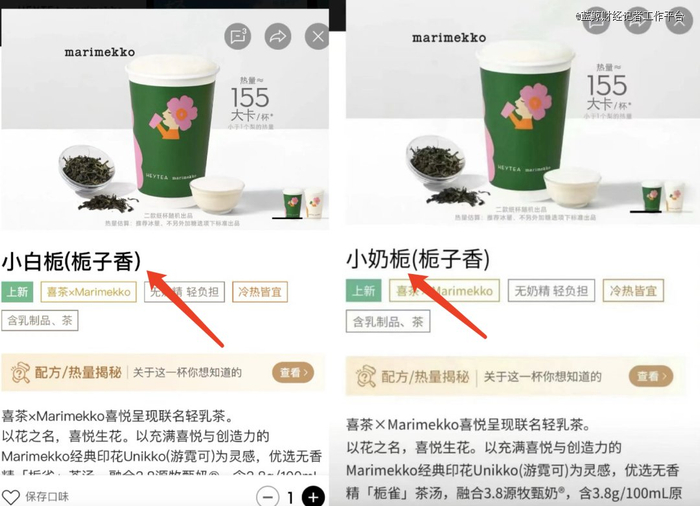This screenshot has height=506, width=700.
Task: Tap 保存口味 label at bottom left
Action: (47, 497)
